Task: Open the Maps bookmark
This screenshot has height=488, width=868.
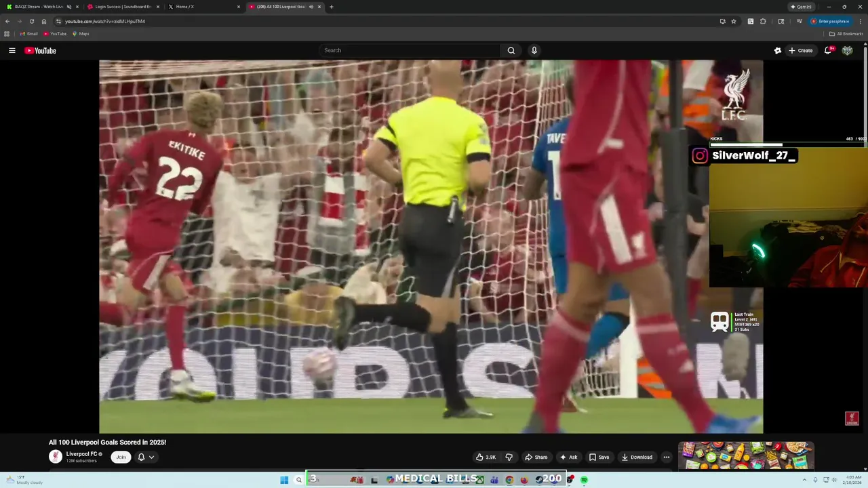Action: coord(80,34)
